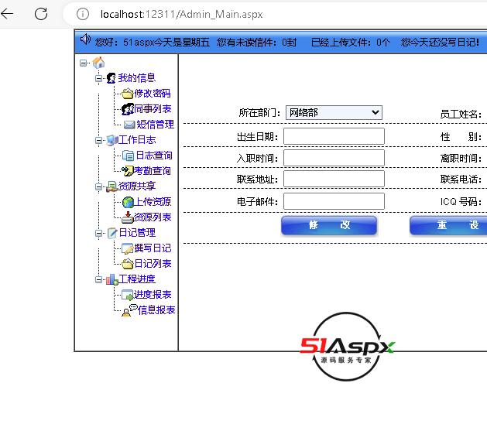Screen dimensions: 487x448
Task: Click the notepad icon beside 日记管理
Action: 112,233
